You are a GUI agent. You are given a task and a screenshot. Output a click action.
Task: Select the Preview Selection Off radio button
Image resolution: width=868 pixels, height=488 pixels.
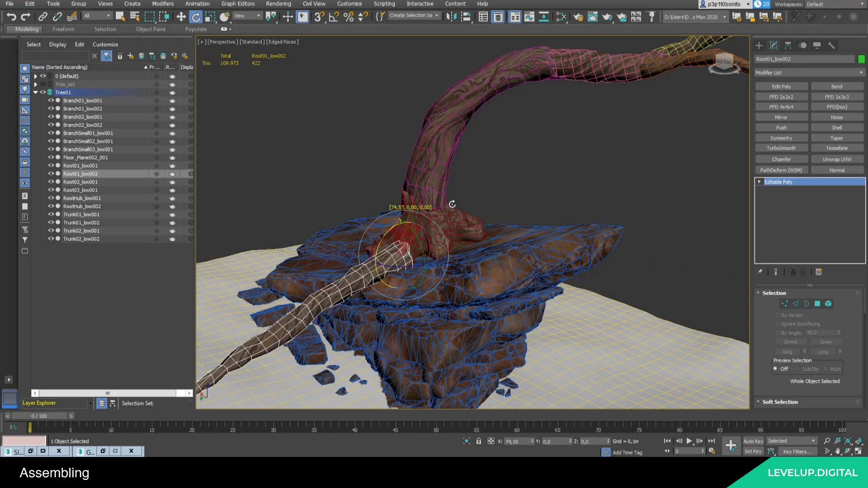775,369
